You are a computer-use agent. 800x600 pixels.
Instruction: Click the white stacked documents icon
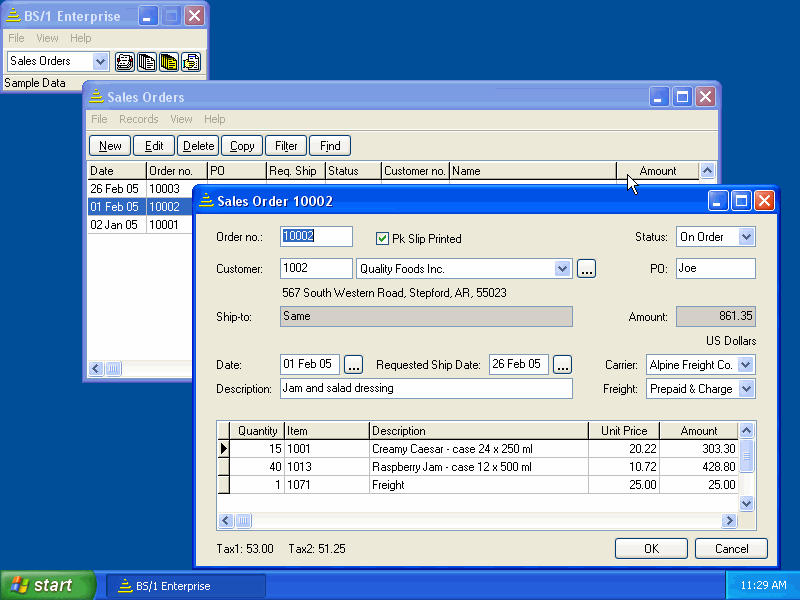click(x=147, y=62)
